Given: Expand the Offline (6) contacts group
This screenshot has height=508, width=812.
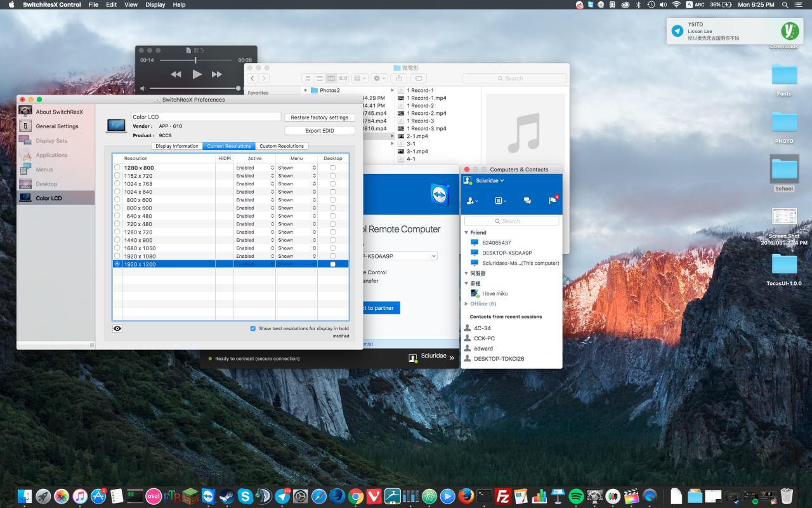Looking at the screenshot, I should coord(466,304).
